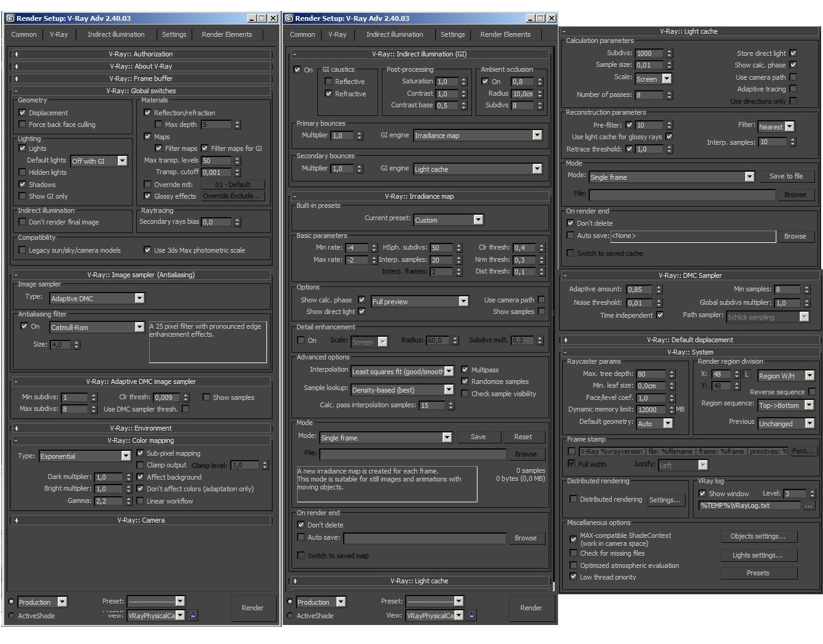
Task: Open the Full preview dropdown
Action: click(x=420, y=301)
